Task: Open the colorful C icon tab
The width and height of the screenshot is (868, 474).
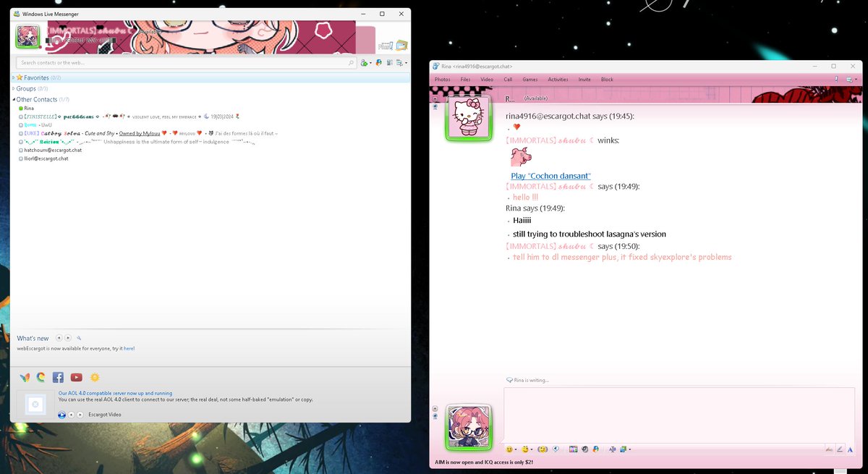Action: pos(41,377)
